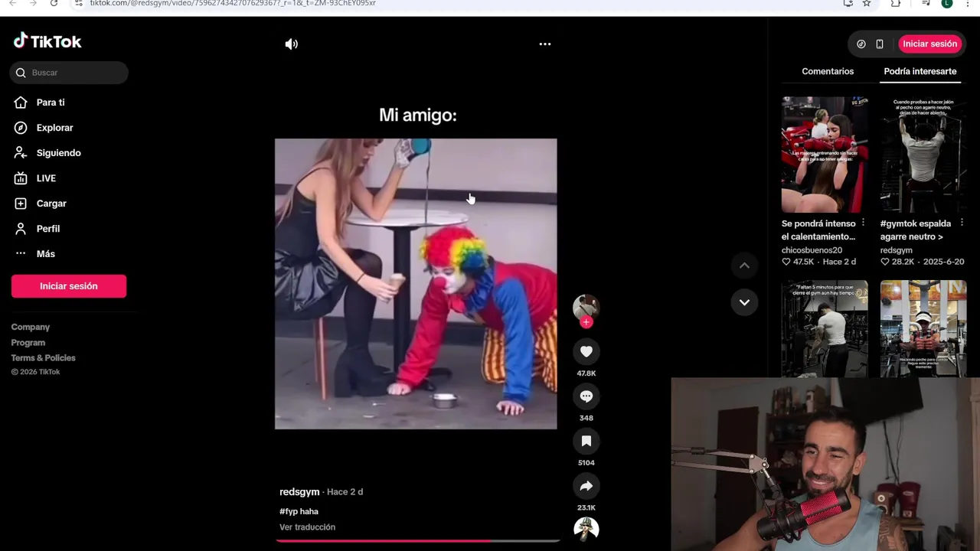Image resolution: width=980 pixels, height=551 pixels.
Task: Click the 47.5K likes on chicosbuenos20's card
Action: (798, 262)
